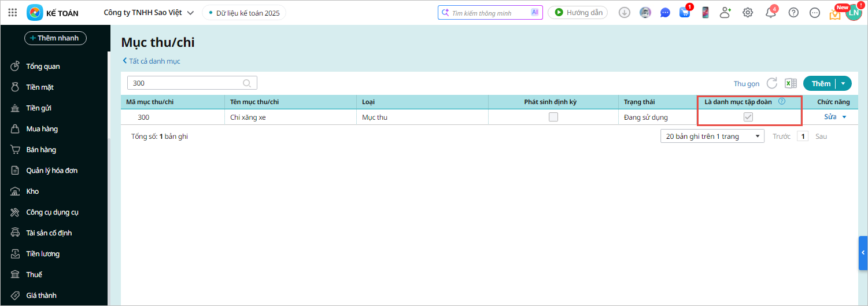Open the notifications bell icon
868x306 pixels.
[770, 13]
